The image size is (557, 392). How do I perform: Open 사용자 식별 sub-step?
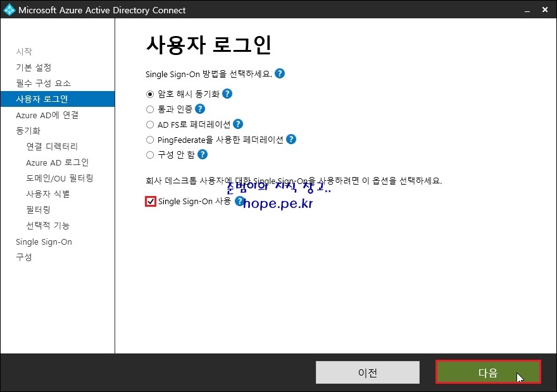coord(48,194)
